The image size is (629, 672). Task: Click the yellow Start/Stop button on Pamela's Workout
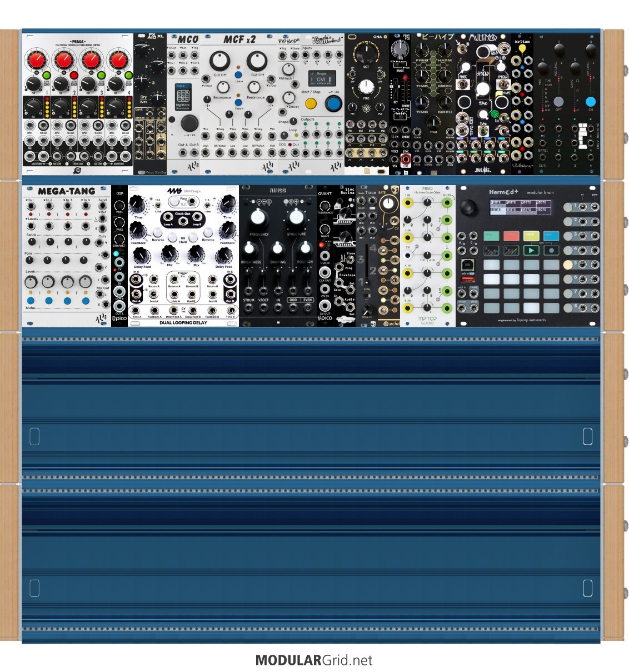[311, 103]
